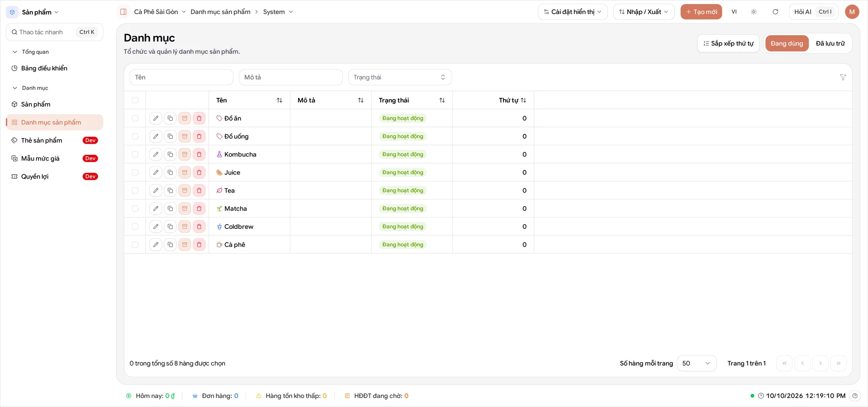Switch to the Đã lưu trữ tab
The height and width of the screenshot is (407, 868).
(830, 43)
